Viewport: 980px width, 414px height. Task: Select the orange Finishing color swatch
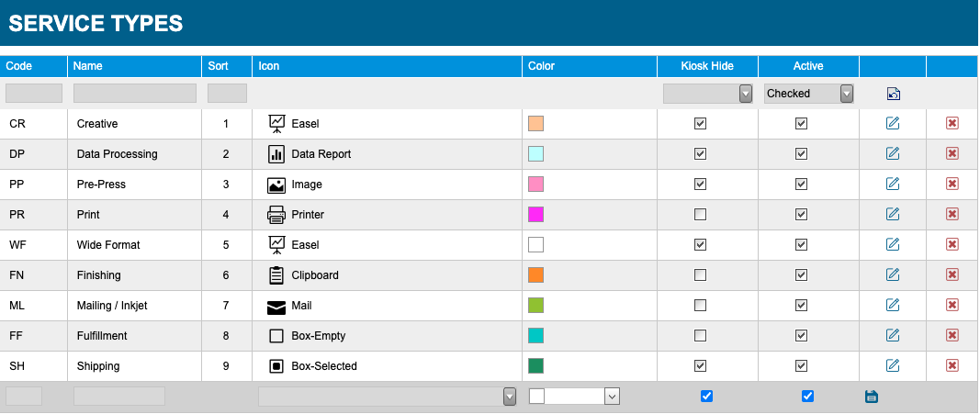535,275
